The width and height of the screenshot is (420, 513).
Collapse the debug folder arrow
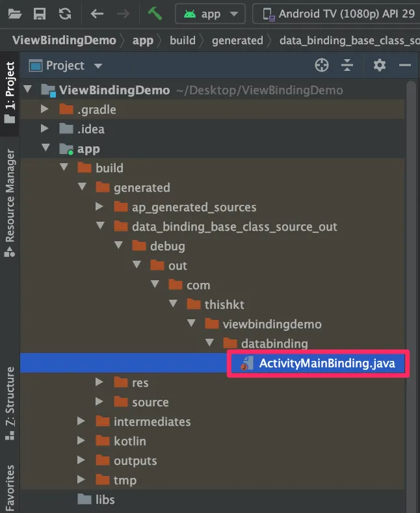pyautogui.click(x=119, y=245)
